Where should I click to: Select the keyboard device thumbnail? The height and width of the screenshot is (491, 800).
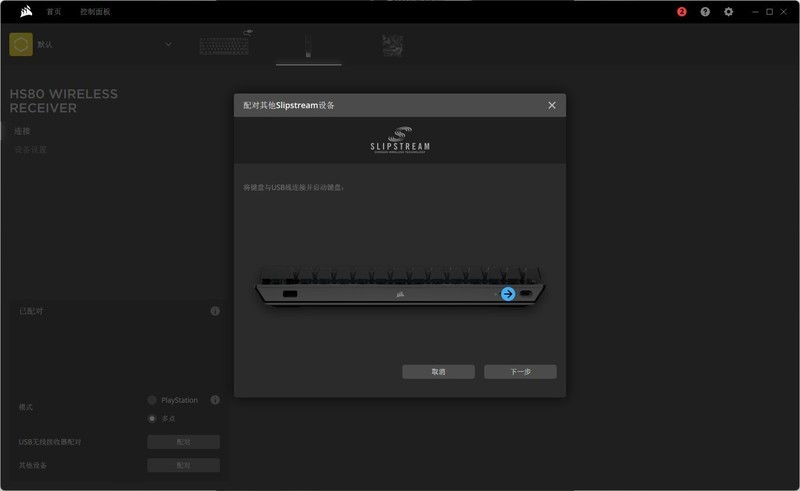click(226, 45)
